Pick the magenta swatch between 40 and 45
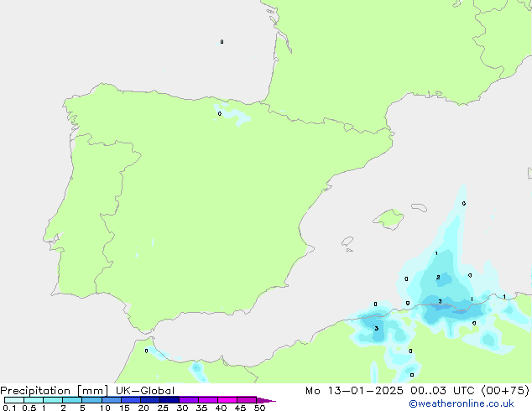Screen dimensions: 532x411 click(x=227, y=400)
